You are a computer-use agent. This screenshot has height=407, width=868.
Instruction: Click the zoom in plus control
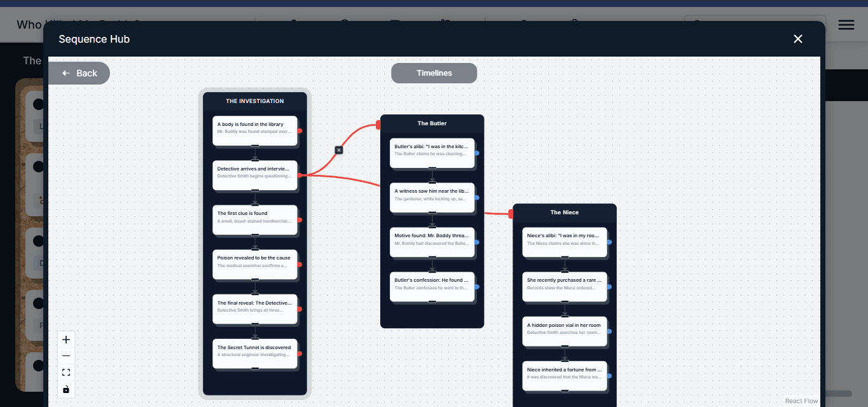(66, 340)
